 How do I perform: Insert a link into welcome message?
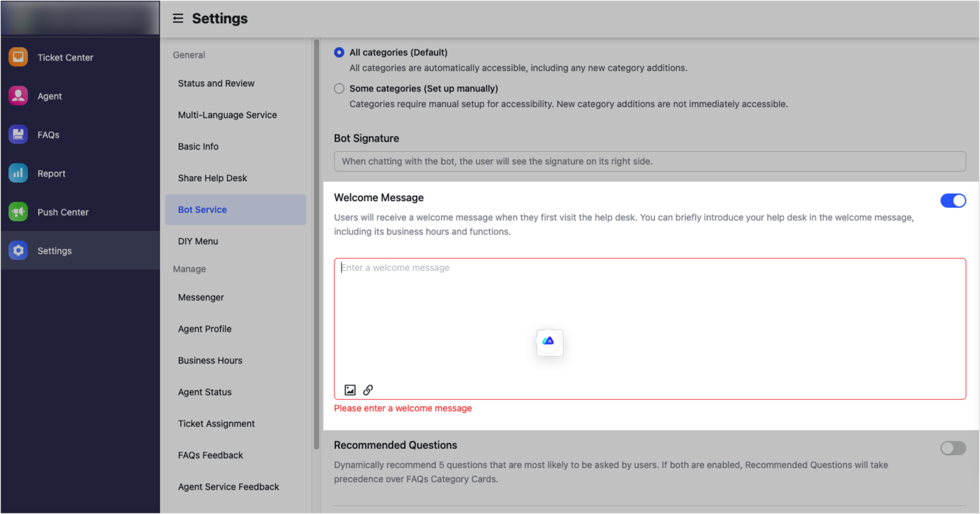point(368,390)
